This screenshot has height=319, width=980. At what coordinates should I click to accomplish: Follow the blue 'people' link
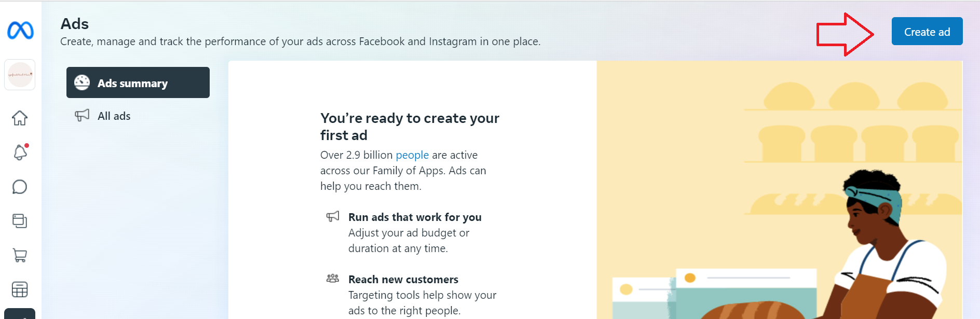pyautogui.click(x=412, y=155)
